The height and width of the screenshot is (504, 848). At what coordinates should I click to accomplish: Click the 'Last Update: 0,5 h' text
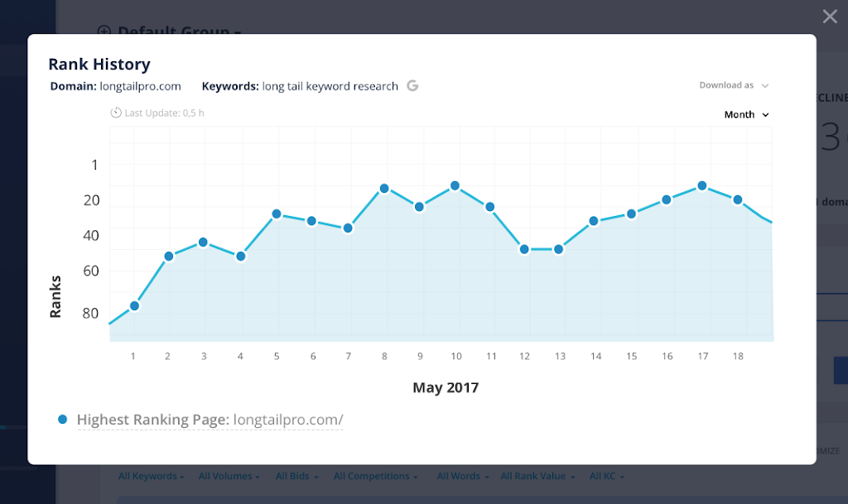pyautogui.click(x=165, y=113)
